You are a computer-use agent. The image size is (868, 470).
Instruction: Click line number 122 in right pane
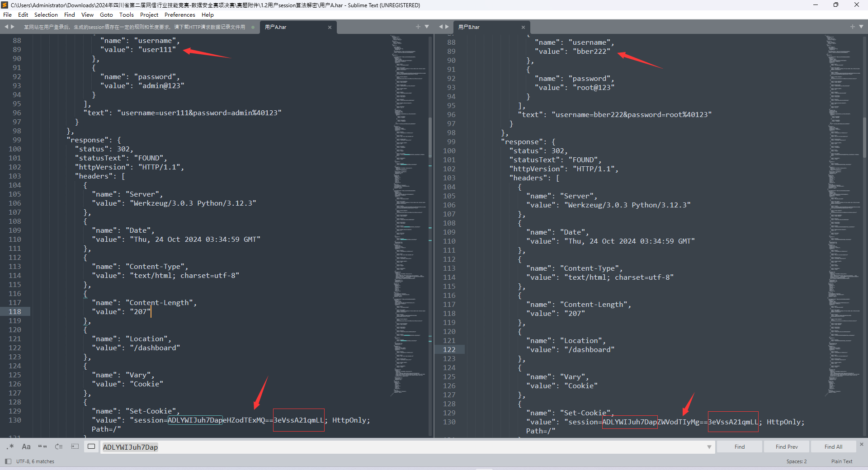[x=449, y=350]
